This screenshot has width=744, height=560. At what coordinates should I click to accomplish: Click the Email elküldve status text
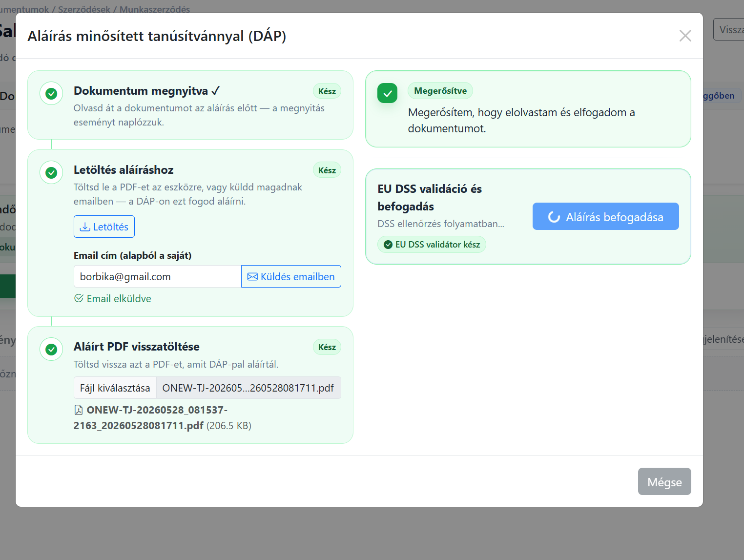tap(113, 298)
